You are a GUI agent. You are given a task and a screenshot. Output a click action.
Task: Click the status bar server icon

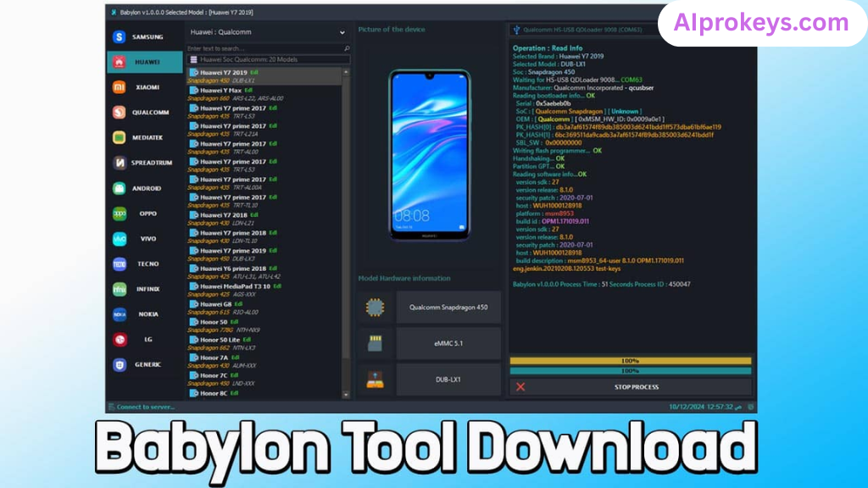[111, 407]
